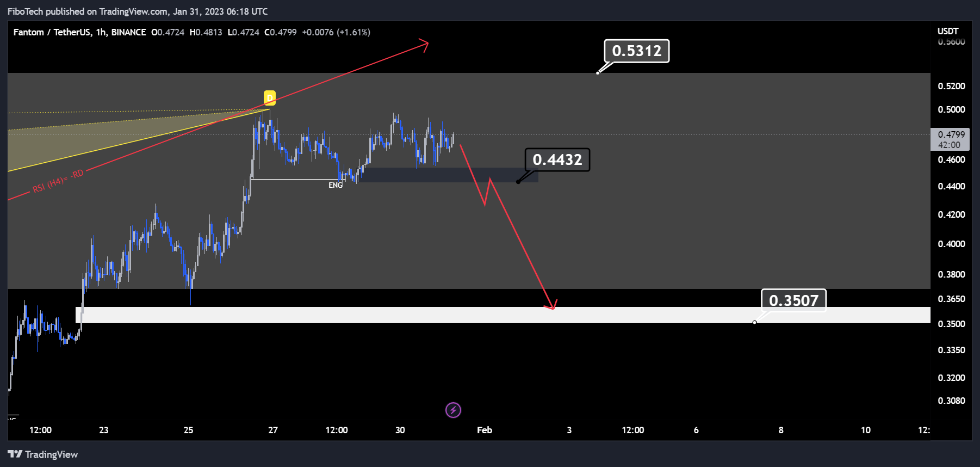Click the USDT currency label
The height and width of the screenshot is (467, 980).
click(x=948, y=31)
